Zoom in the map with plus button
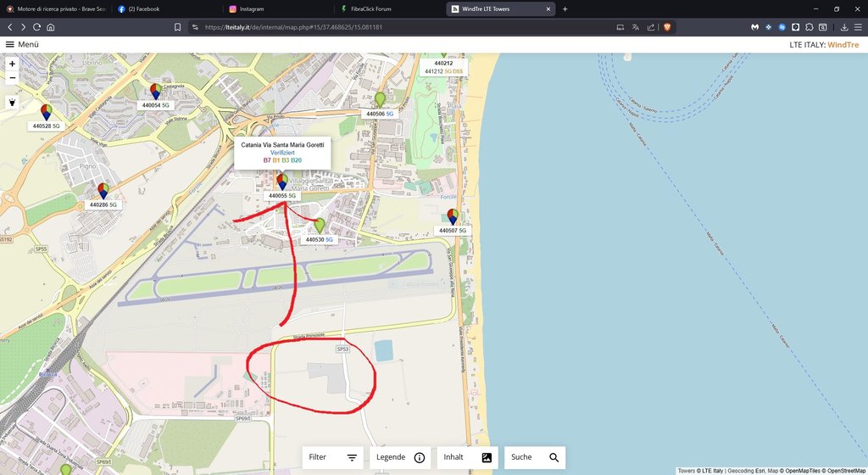The image size is (868, 475). pos(12,64)
